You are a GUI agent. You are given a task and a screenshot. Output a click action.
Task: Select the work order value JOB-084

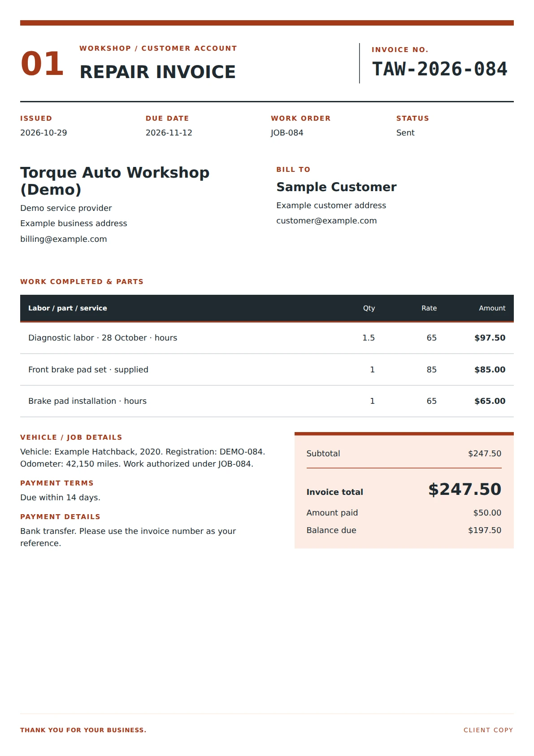tap(287, 133)
